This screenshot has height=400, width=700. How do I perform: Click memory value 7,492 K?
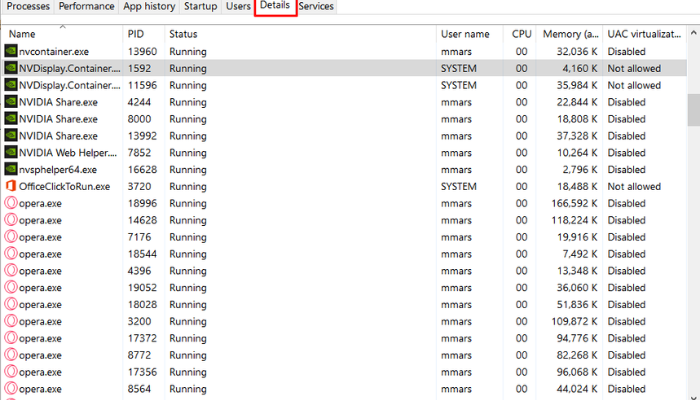point(579,254)
